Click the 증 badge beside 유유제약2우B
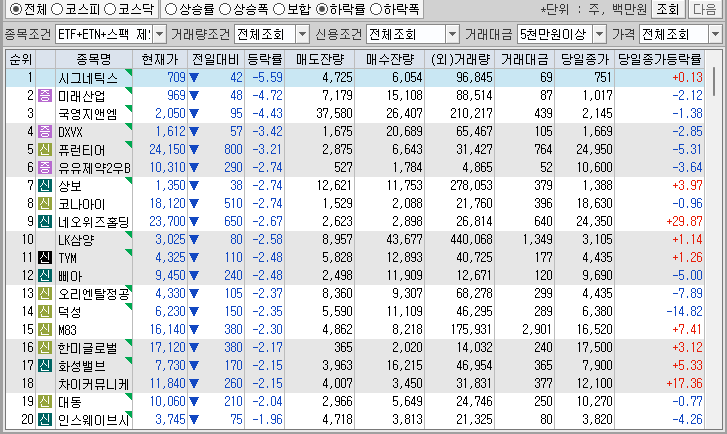This screenshot has height=434, width=727. (x=45, y=167)
